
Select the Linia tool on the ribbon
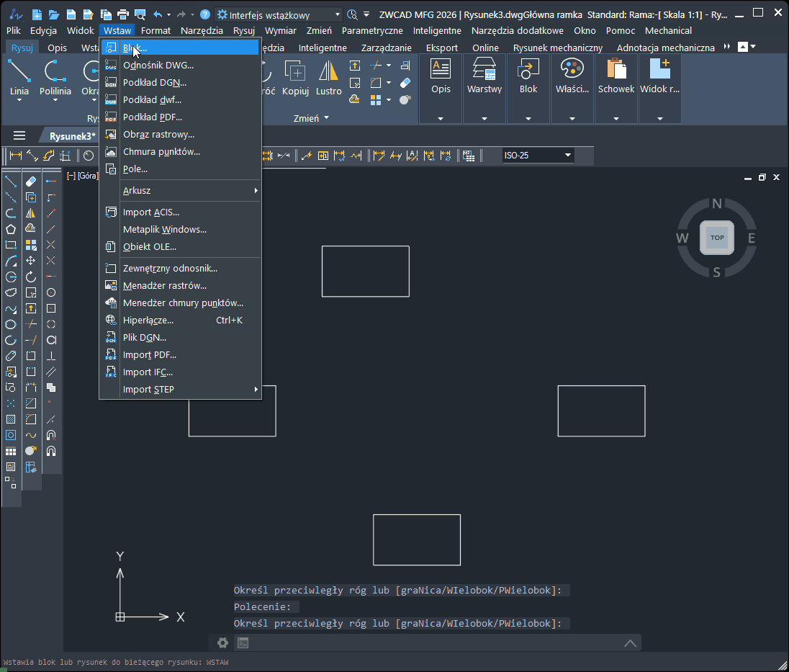click(19, 79)
